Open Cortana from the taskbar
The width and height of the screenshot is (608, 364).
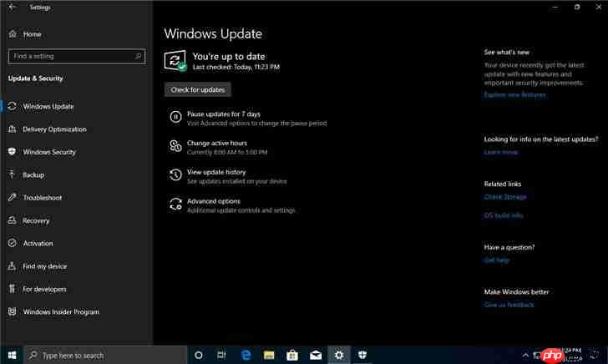tap(199, 355)
